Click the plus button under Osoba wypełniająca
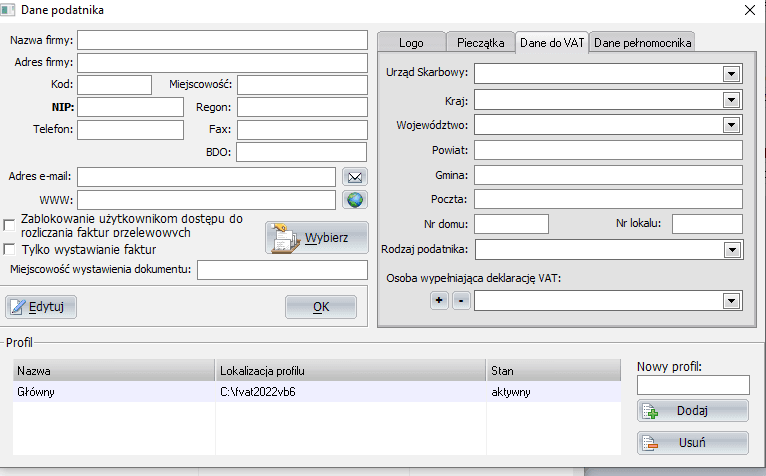 (x=439, y=301)
